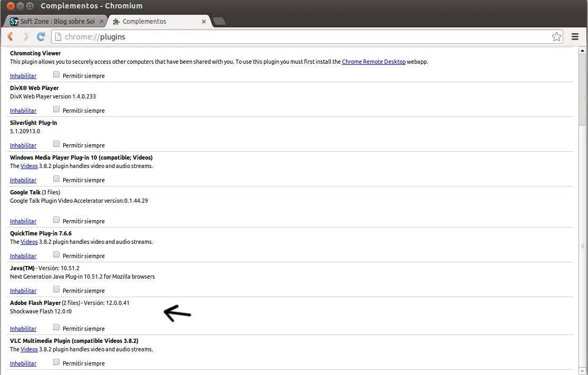Close the Soft Zone tab
The height and width of the screenshot is (375, 588).
tap(102, 22)
